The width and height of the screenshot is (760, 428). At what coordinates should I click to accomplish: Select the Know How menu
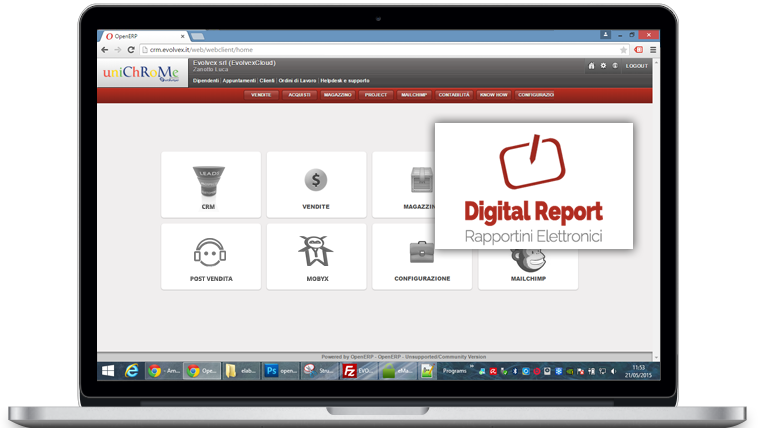coord(493,95)
